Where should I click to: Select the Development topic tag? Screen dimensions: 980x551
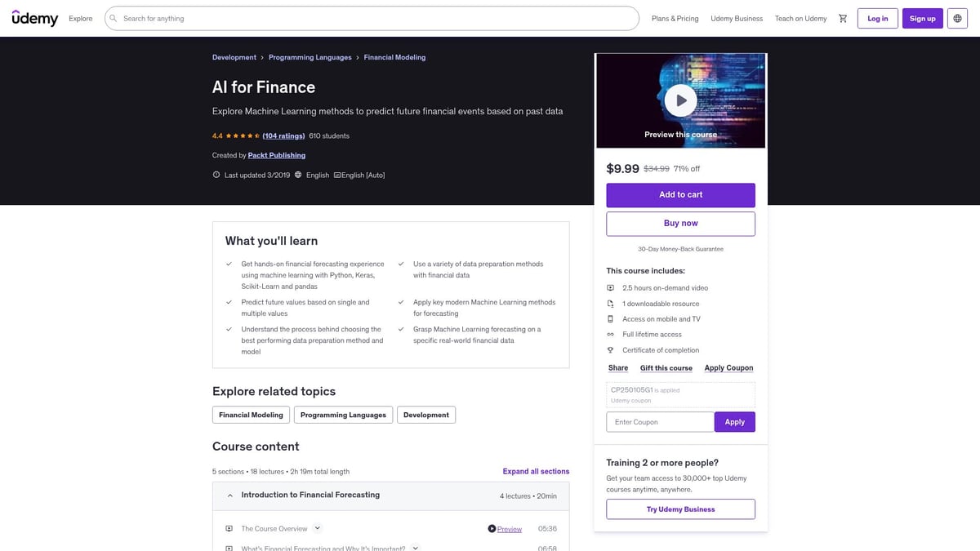tap(426, 415)
